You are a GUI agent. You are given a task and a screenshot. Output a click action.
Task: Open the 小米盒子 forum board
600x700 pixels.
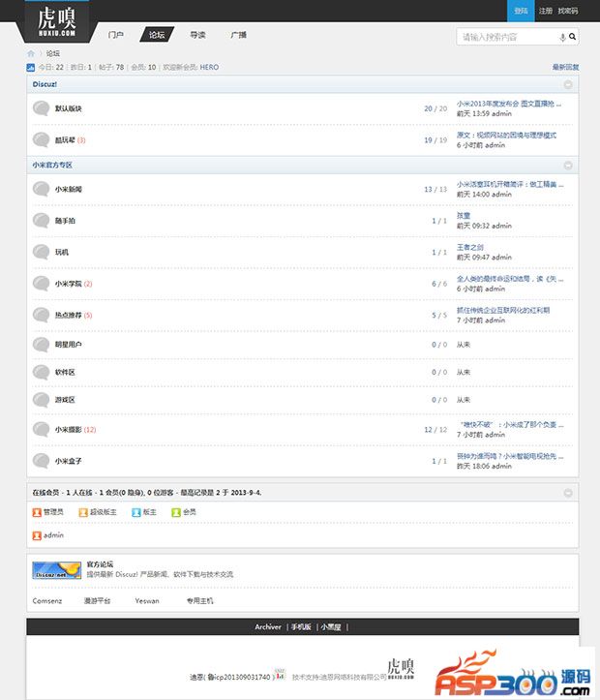coord(69,461)
